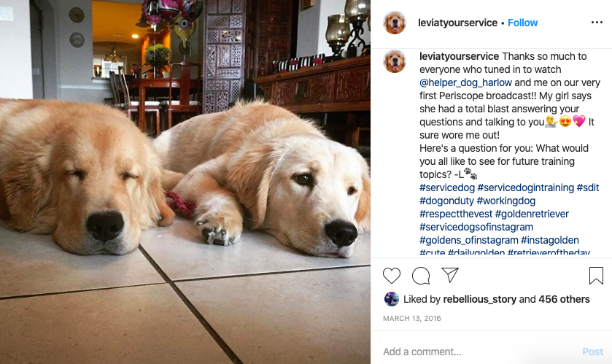
Task: Share post with paper plane icon
Action: tap(449, 275)
